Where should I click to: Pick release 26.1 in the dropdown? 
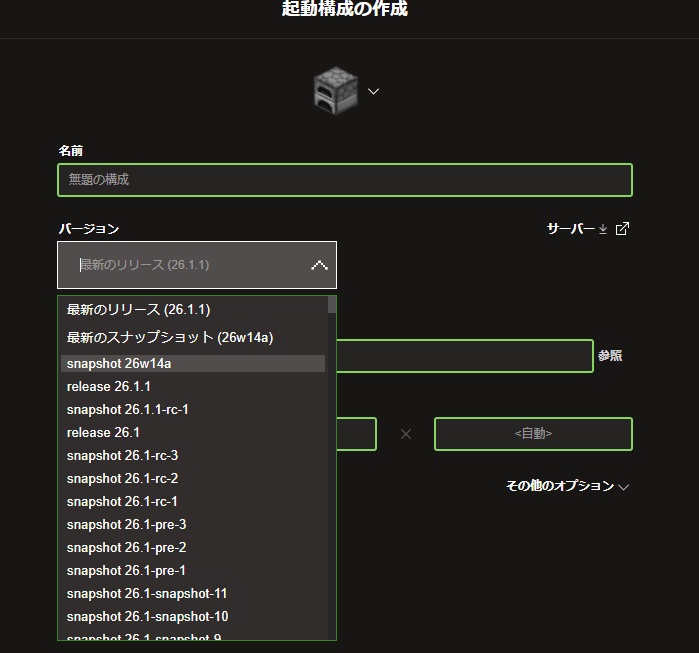coord(103,432)
